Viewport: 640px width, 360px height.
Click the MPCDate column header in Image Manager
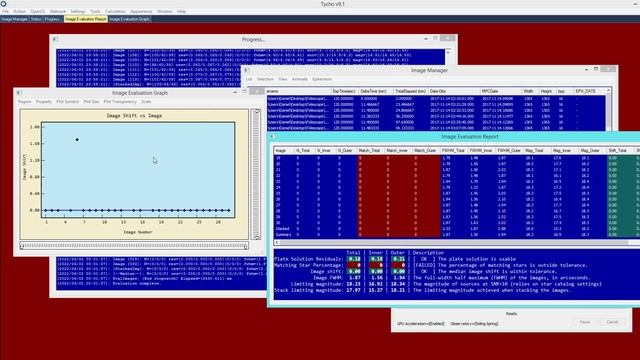pos(501,91)
